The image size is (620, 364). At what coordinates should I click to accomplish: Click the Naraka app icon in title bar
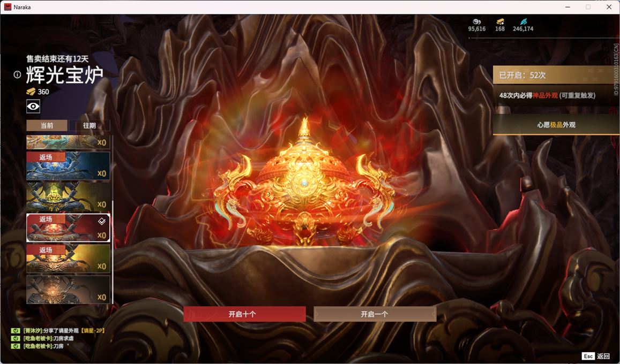(8, 7)
